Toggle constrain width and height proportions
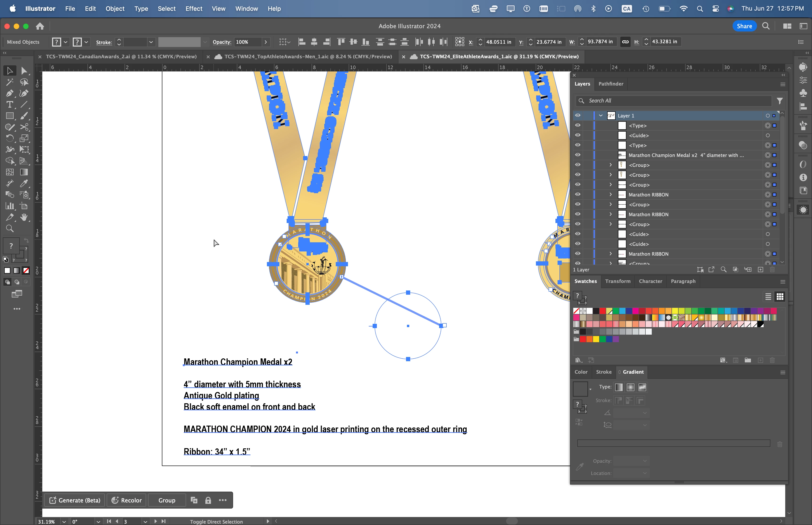The image size is (812, 525). pyautogui.click(x=625, y=42)
